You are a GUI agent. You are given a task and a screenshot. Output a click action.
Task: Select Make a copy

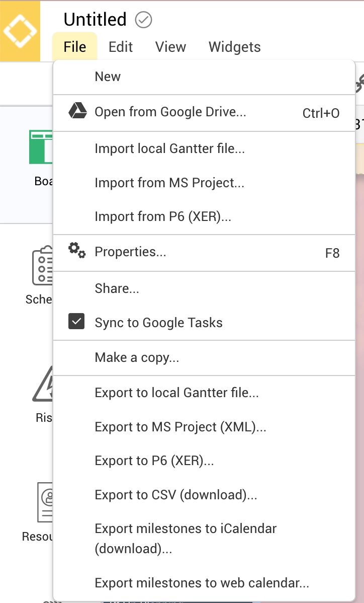click(x=204, y=358)
